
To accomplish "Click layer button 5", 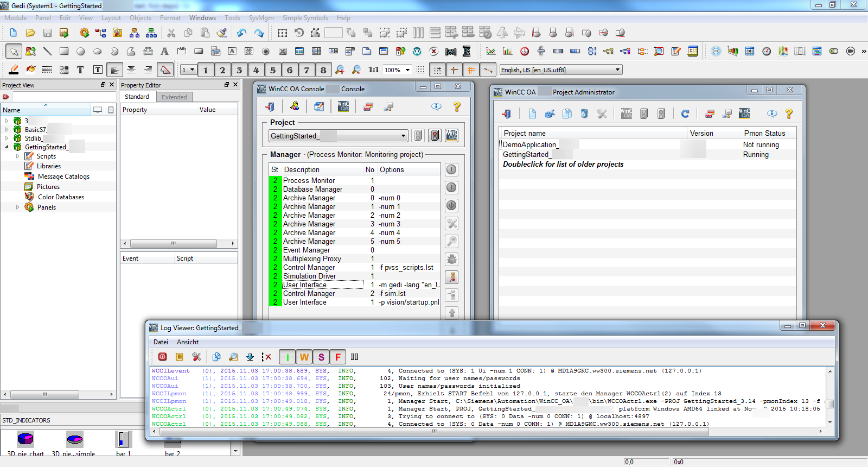I will coord(273,70).
